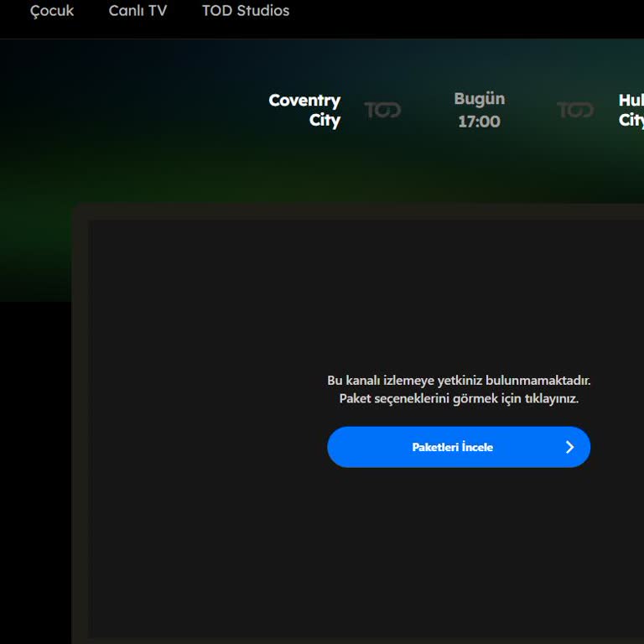Click the Bugün 17:00 match time
The width and height of the screenshot is (644, 644).
tap(480, 110)
